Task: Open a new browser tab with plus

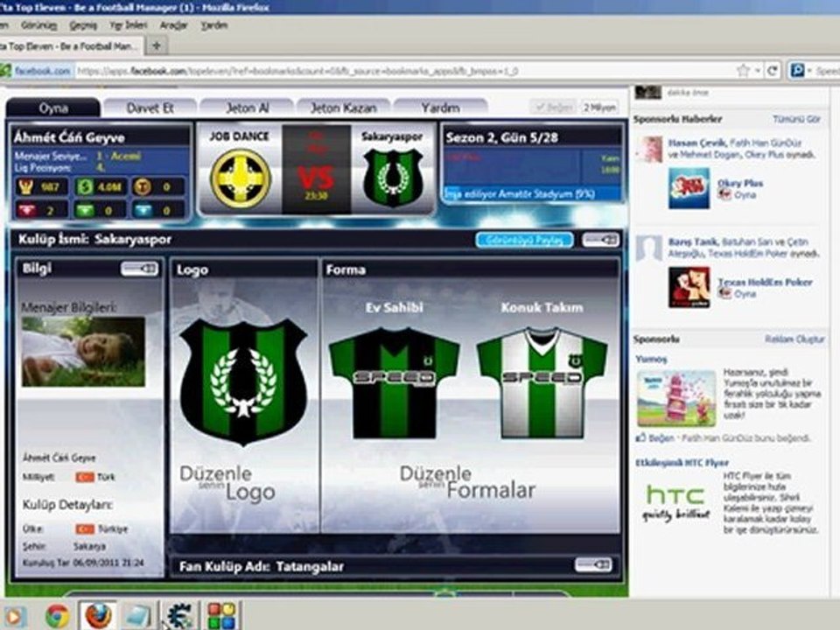Action: (x=157, y=46)
